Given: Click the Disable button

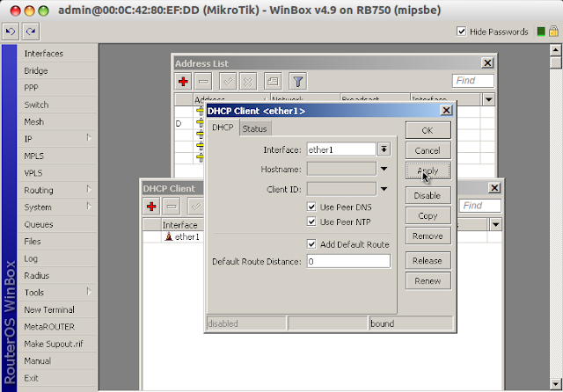Looking at the screenshot, I should click(428, 196).
